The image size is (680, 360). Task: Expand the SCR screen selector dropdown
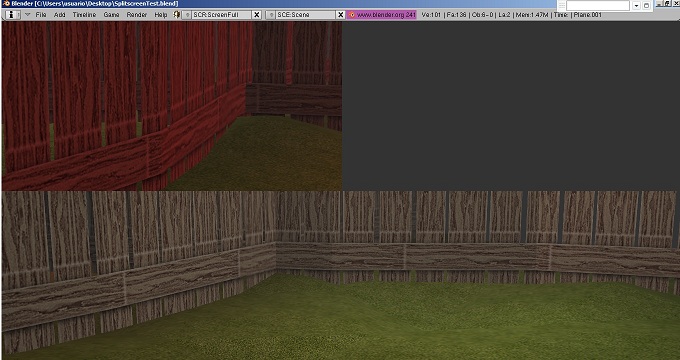[186, 15]
